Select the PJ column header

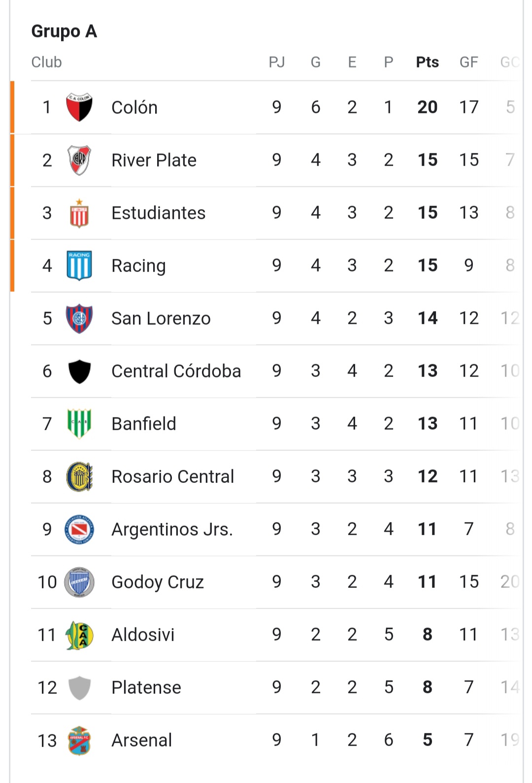point(277,62)
